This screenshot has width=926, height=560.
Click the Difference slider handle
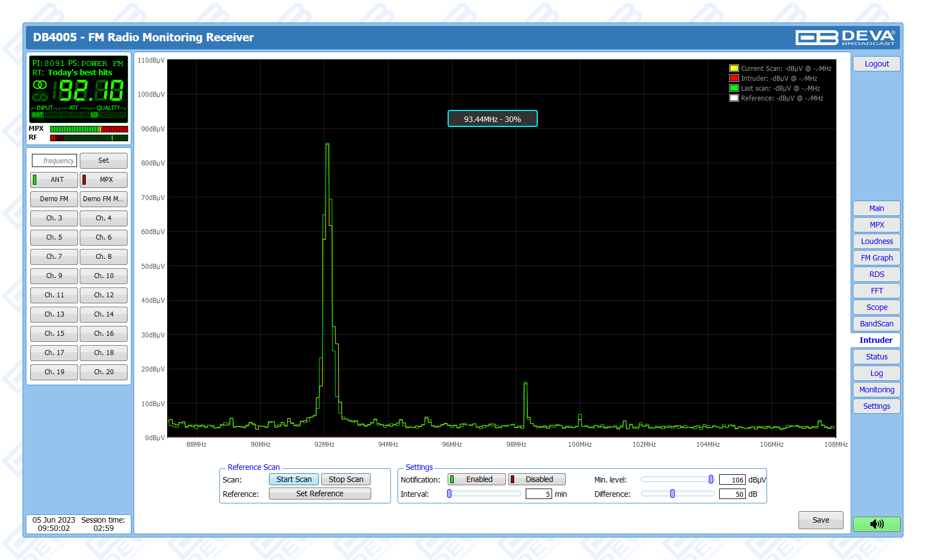coord(672,494)
